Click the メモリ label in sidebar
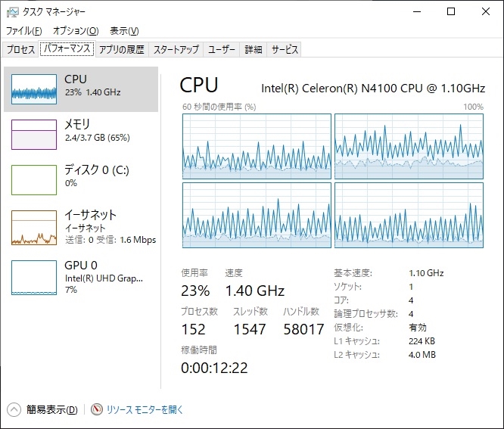Viewport: 504px width, 429px height. (77, 124)
